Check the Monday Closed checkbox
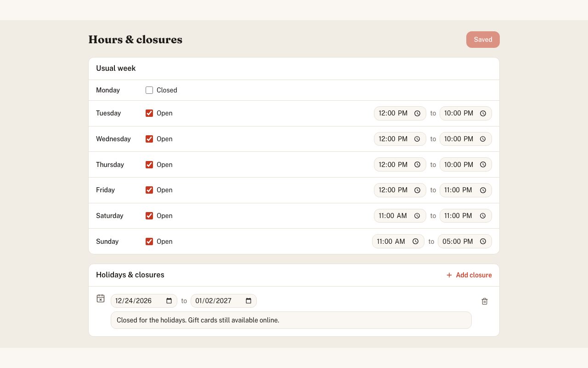This screenshot has height=368, width=588. (149, 90)
